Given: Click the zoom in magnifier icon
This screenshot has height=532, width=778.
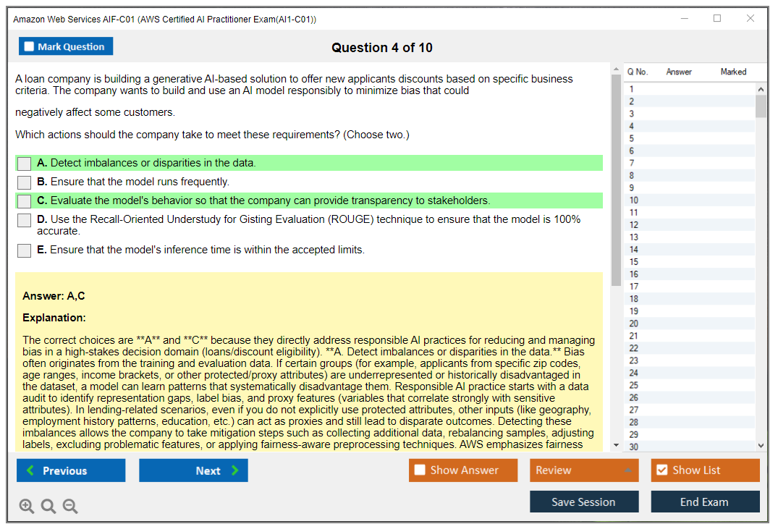Looking at the screenshot, I should coord(27,506).
